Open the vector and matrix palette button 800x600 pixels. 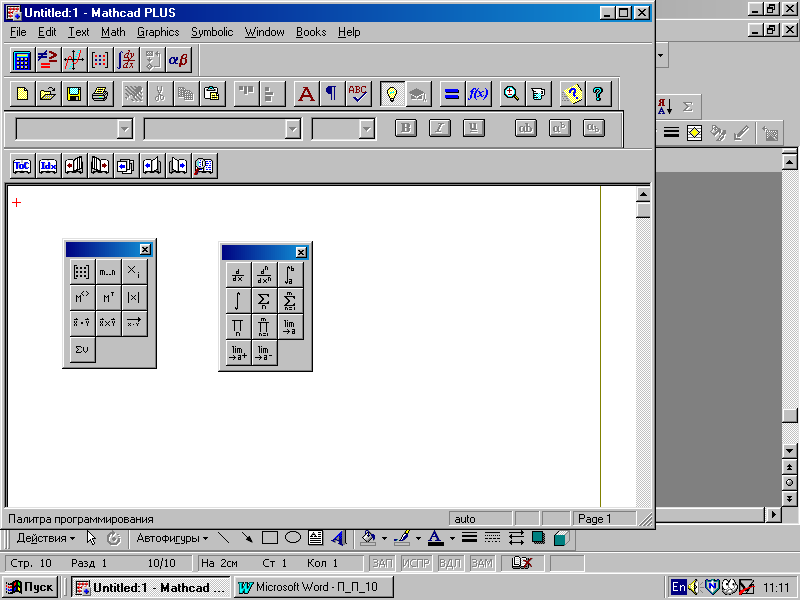pyautogui.click(x=100, y=60)
